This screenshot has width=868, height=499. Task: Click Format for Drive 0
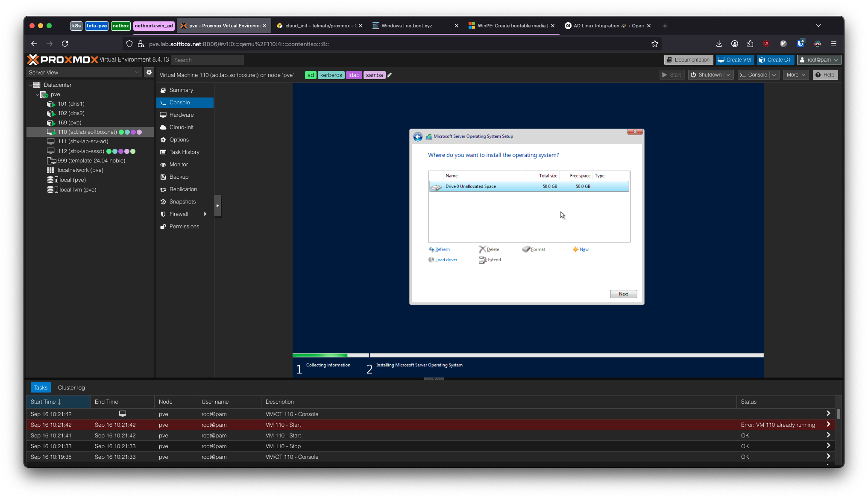pyautogui.click(x=537, y=249)
